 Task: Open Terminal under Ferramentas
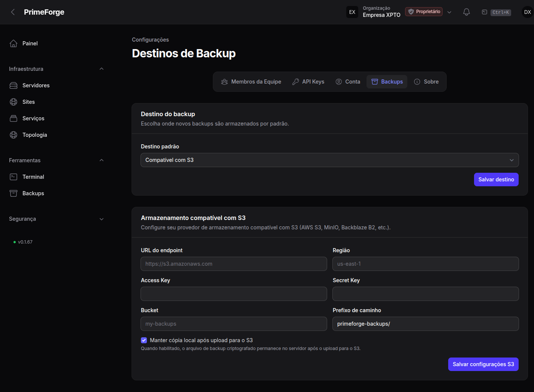coord(33,177)
